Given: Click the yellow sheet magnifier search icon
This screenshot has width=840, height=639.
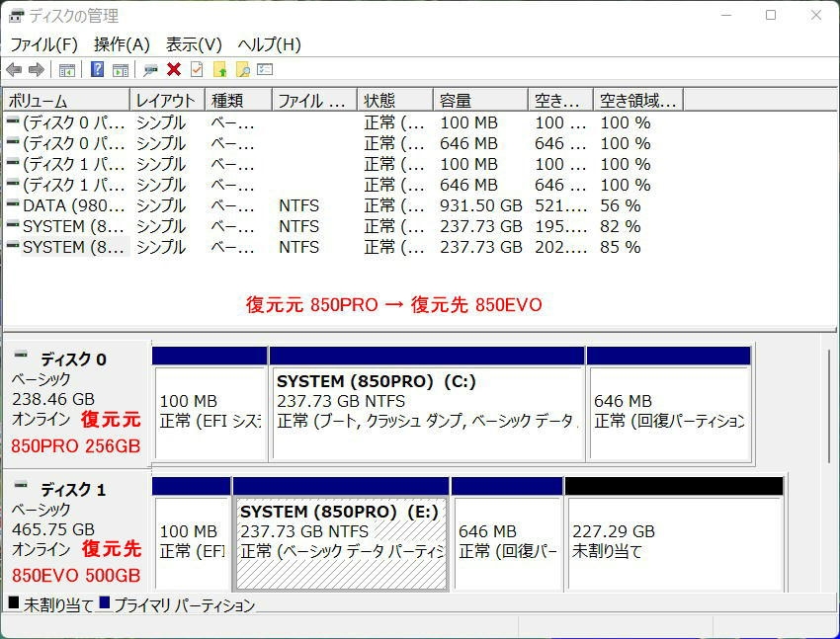Looking at the screenshot, I should click(x=243, y=69).
